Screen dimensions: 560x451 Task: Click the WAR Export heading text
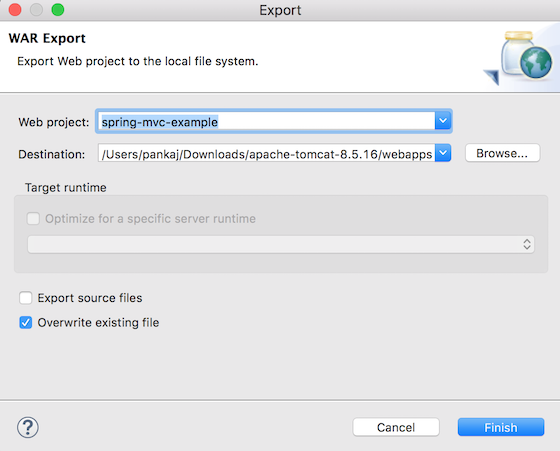(47, 38)
